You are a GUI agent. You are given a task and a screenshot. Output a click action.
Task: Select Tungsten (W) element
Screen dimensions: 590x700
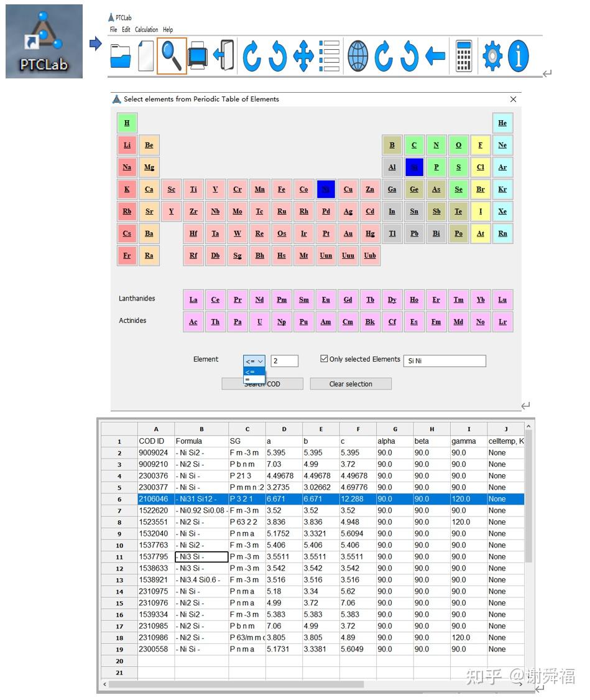237,233
